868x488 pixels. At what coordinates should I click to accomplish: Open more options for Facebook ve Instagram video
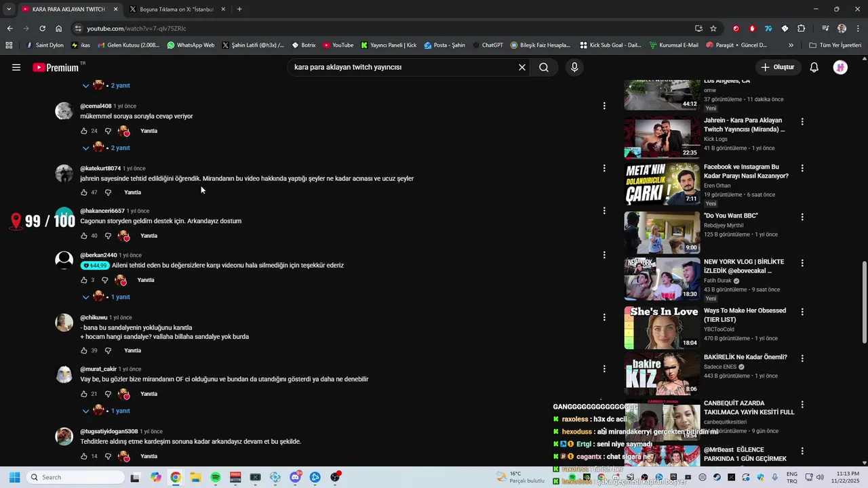pos(802,168)
